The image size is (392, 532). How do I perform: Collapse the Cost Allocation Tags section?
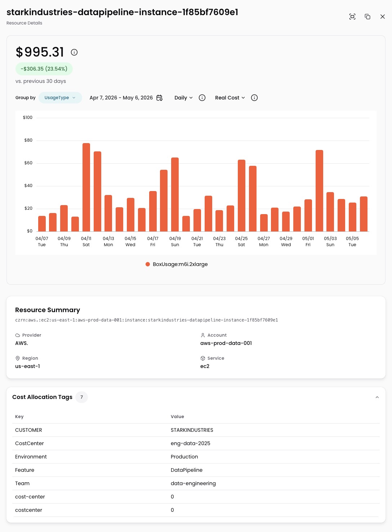[x=377, y=397]
